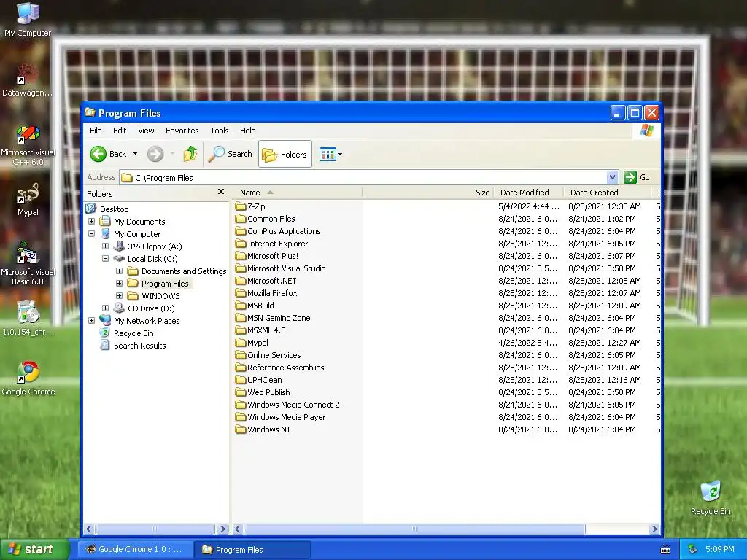Expand the Address bar dropdown
This screenshot has height=560, width=747.
[613, 178]
